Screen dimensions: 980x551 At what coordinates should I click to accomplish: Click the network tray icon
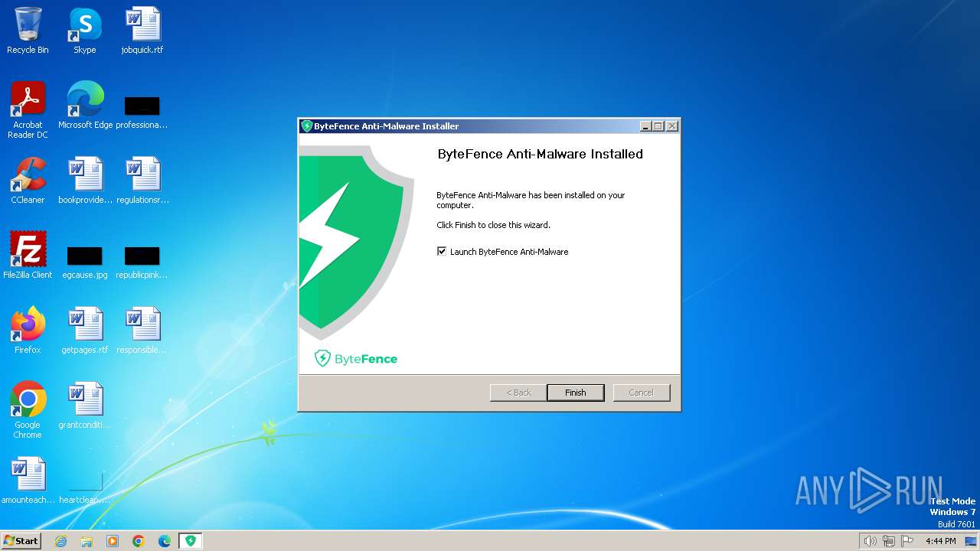[889, 541]
